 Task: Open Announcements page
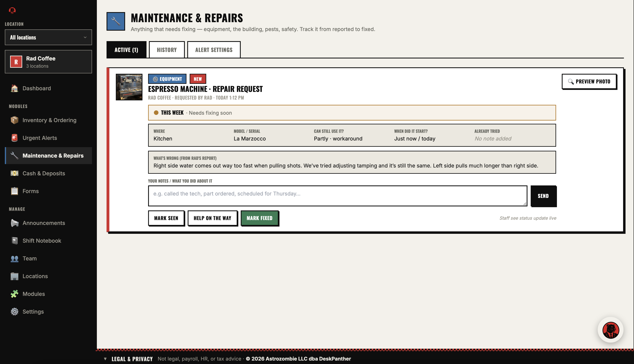pos(48,223)
